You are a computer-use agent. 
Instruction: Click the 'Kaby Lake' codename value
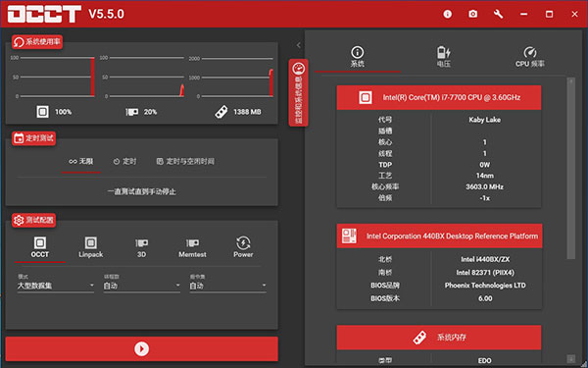[484, 120]
